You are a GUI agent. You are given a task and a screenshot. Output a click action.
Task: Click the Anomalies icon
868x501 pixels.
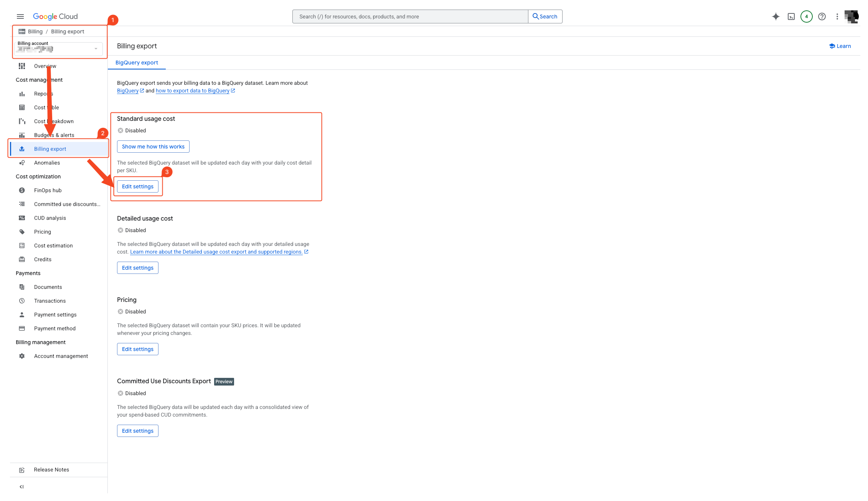click(22, 163)
